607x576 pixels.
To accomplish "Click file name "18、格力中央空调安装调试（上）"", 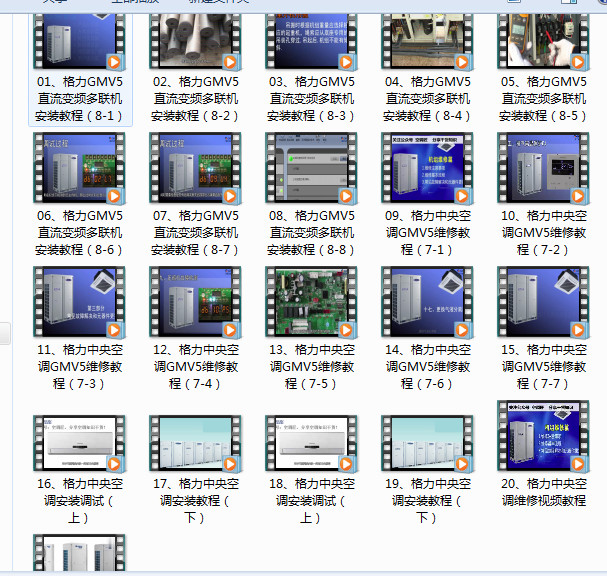I will 311,501.
